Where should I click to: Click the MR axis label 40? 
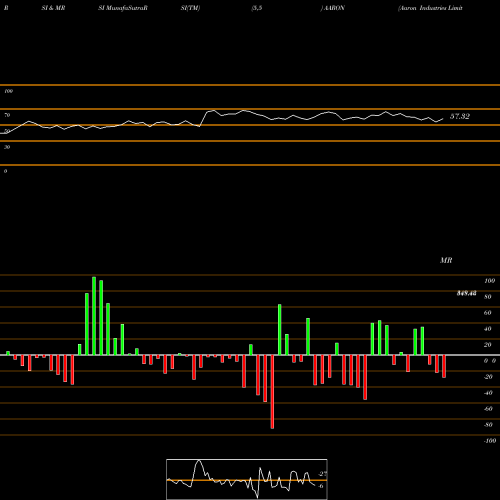click(x=487, y=329)
